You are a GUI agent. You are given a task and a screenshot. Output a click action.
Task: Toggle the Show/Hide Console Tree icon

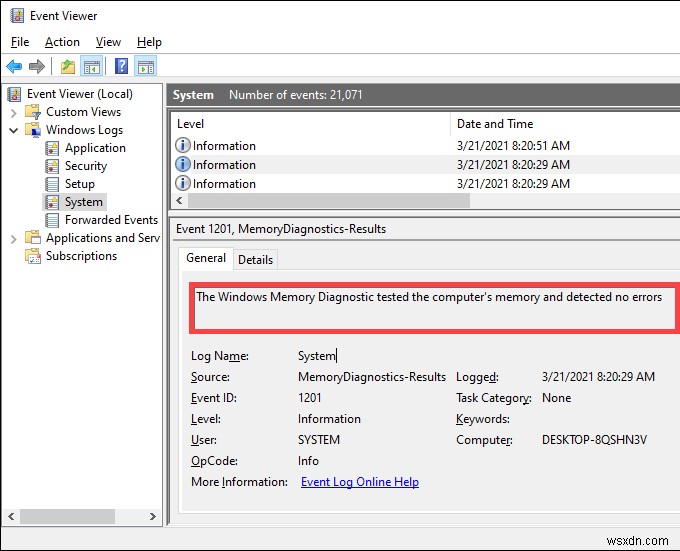(92, 66)
